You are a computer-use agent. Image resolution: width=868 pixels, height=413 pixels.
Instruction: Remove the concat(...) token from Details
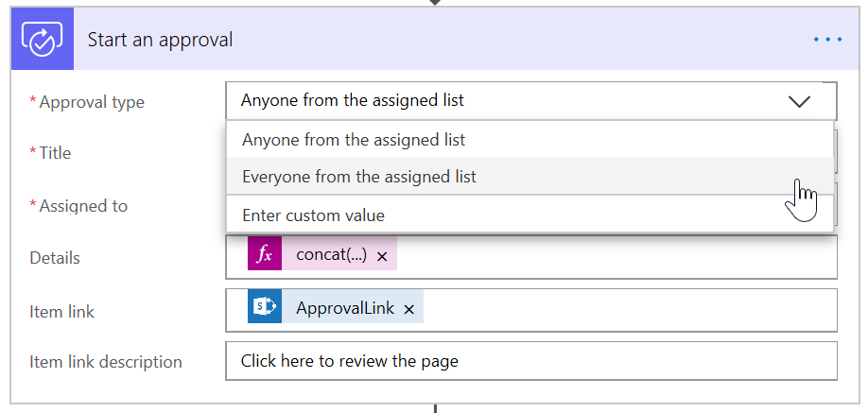click(382, 256)
